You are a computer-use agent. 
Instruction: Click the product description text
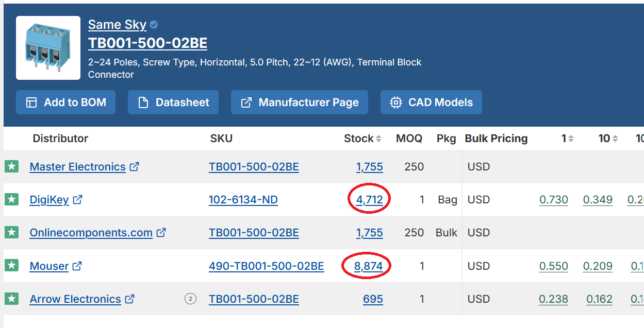click(x=255, y=68)
